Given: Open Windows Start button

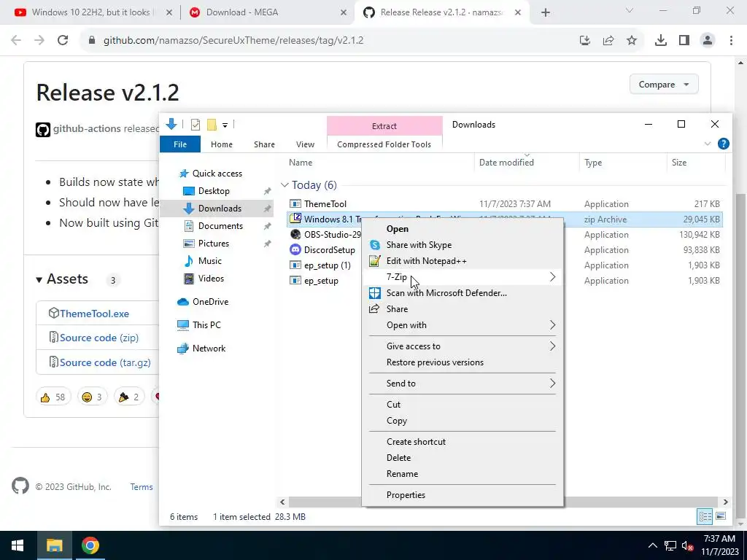Looking at the screenshot, I should [x=18, y=545].
